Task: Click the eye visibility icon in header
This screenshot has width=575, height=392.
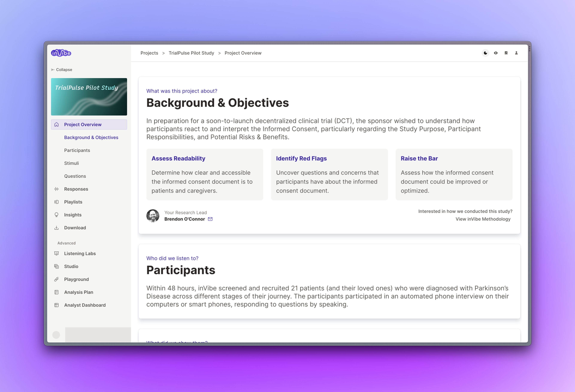Action: (496, 53)
